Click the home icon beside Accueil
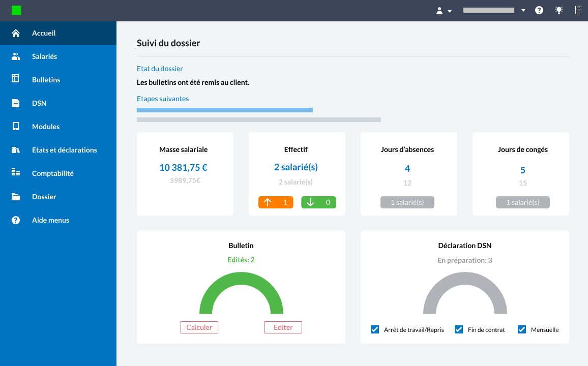The width and height of the screenshot is (588, 366). coord(16,33)
